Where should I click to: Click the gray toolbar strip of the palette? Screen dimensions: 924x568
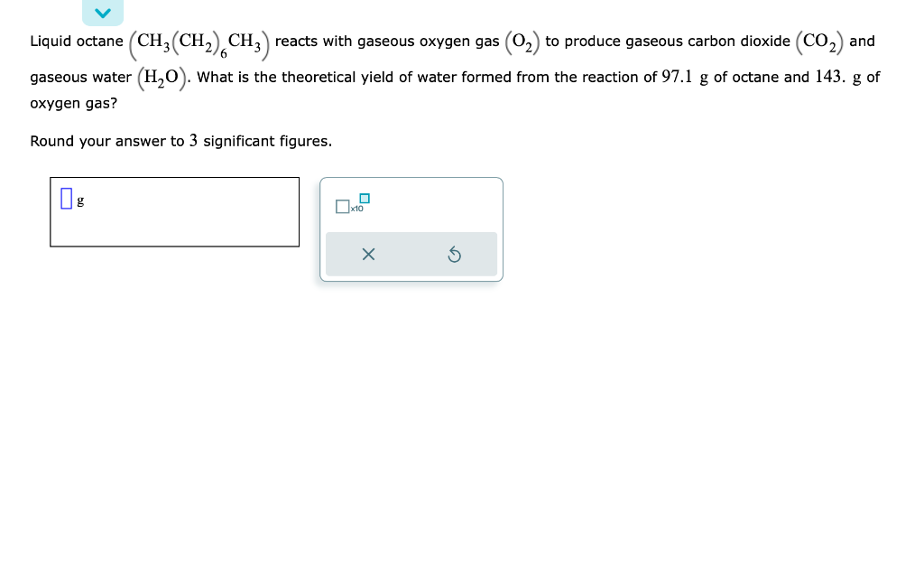click(x=411, y=254)
